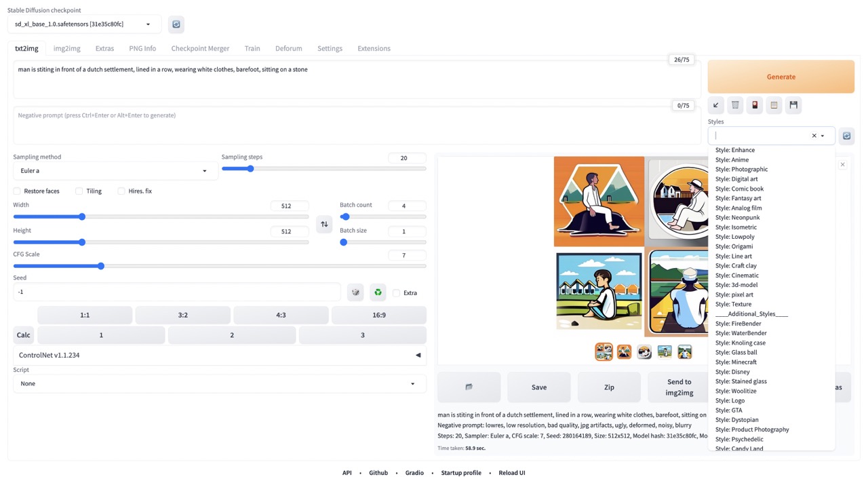The image size is (868, 477).
Task: Swap width and height with arrows button
Action: point(324,224)
